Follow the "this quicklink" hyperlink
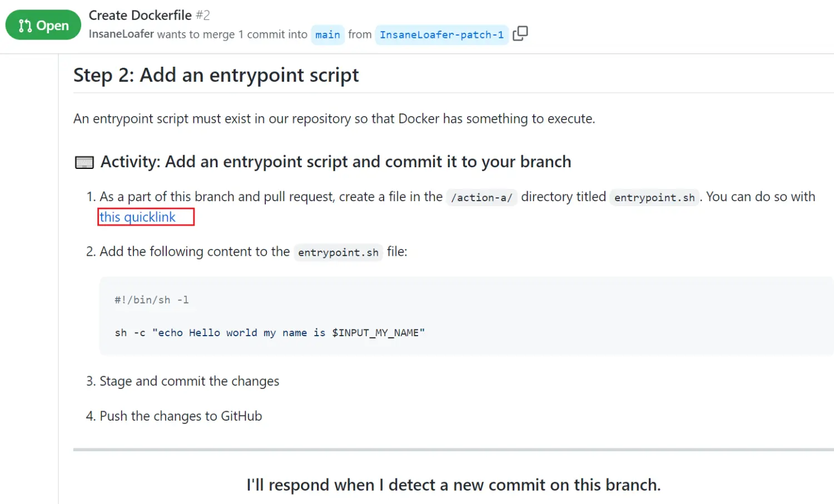This screenshot has height=504, width=834. [x=138, y=217]
